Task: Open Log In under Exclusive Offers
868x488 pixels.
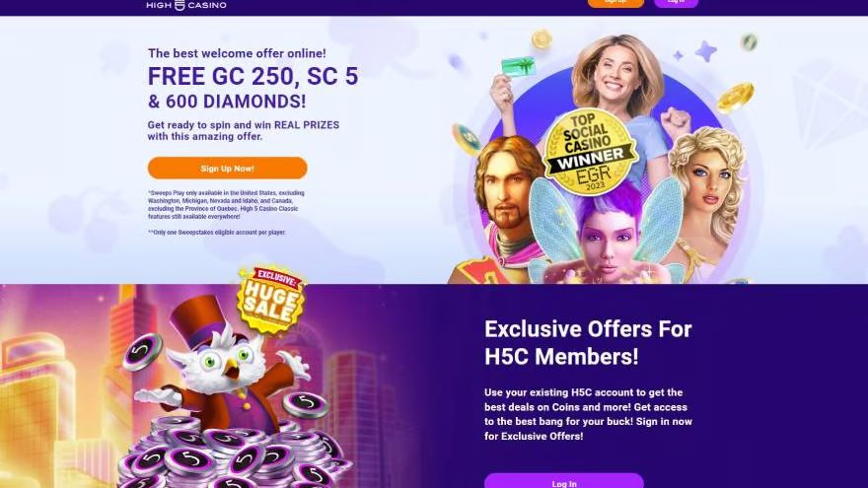Action: tap(564, 481)
